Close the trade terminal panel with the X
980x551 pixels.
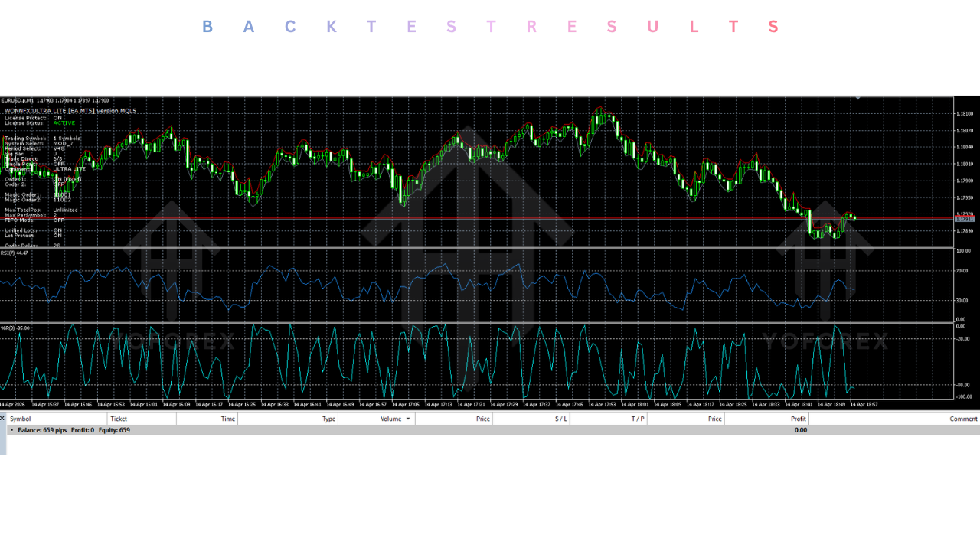[2, 419]
